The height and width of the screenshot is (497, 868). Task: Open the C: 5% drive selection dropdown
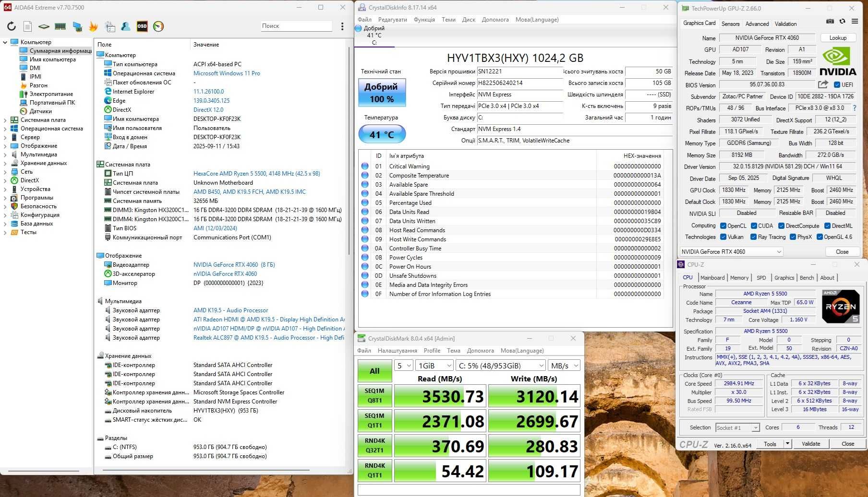501,366
